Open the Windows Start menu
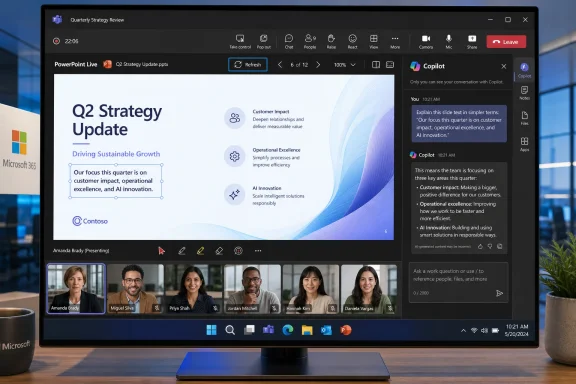Image resolution: width=576 pixels, height=384 pixels. coord(211,330)
